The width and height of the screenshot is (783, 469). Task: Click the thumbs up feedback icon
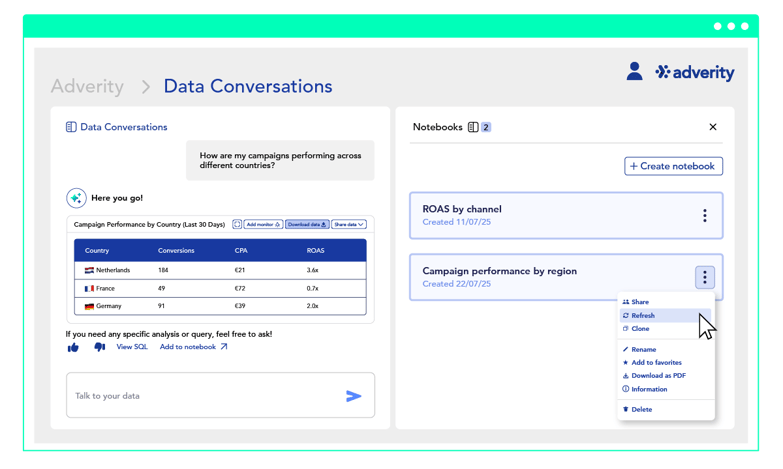tap(73, 347)
